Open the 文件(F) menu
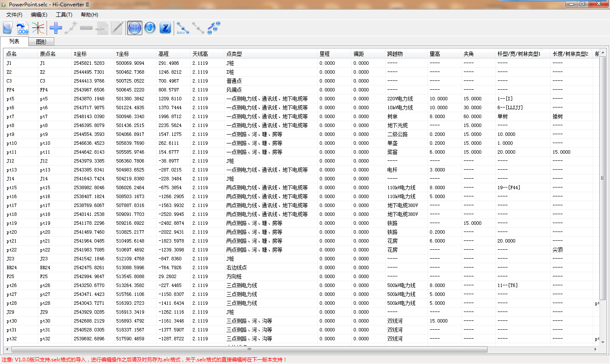The width and height of the screenshot is (610, 364). 14,15
